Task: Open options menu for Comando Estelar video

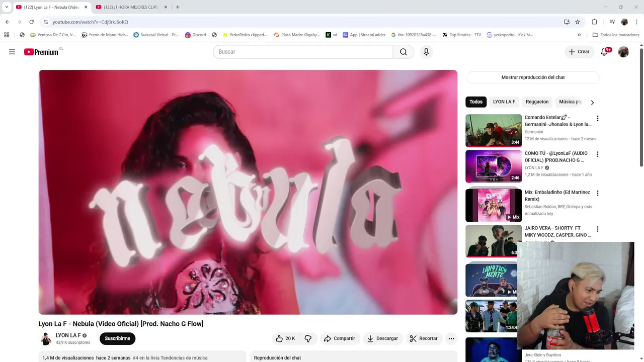Action: tap(597, 119)
